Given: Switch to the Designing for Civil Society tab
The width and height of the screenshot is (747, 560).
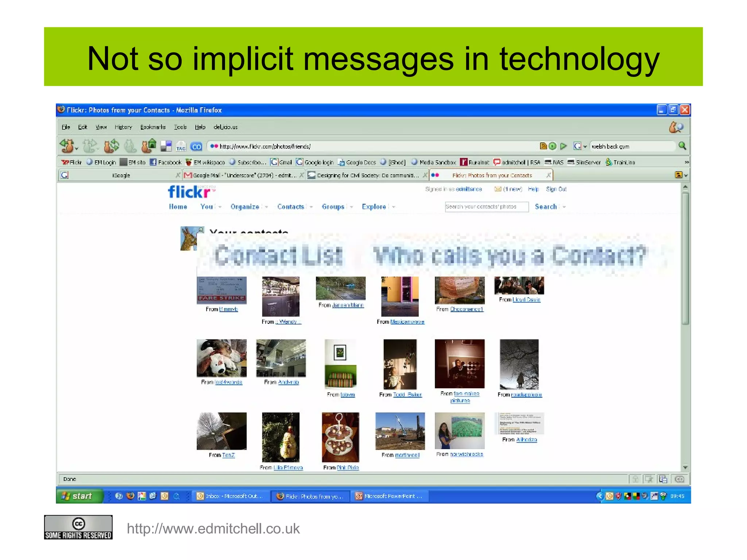Looking at the screenshot, I should click(x=367, y=175).
